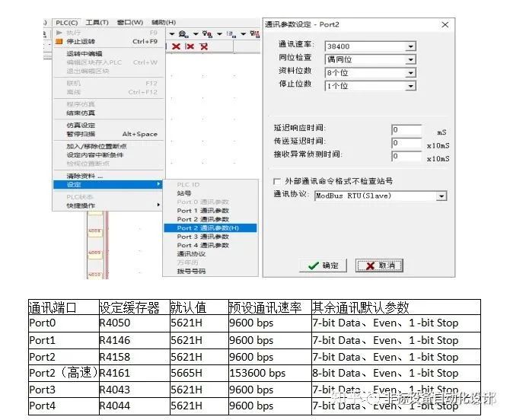
Task: Select 通讯协议 submenu item
Action: [x=210, y=254]
